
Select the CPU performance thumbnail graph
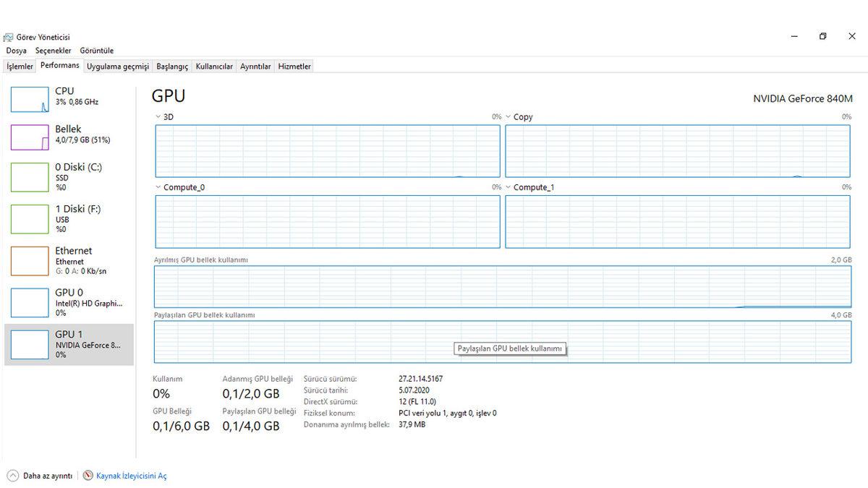pos(30,99)
